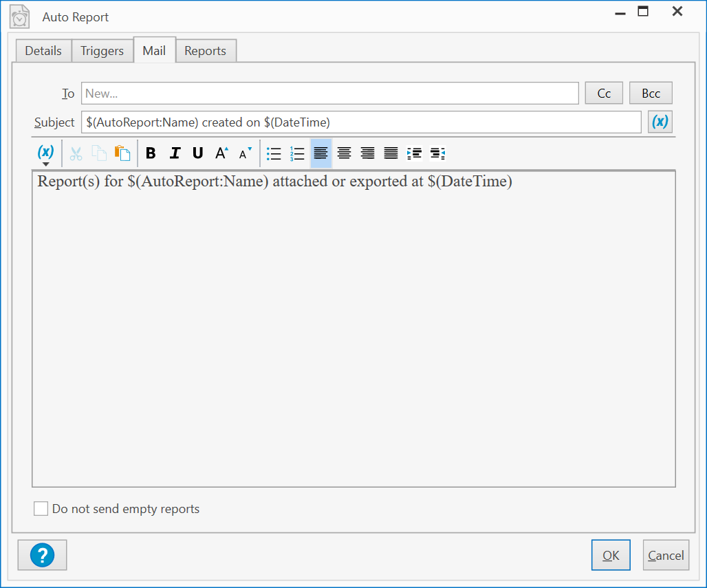Viewport: 707px width, 588px height.
Task: Enable 'Do not send empty reports'
Action: tap(41, 509)
